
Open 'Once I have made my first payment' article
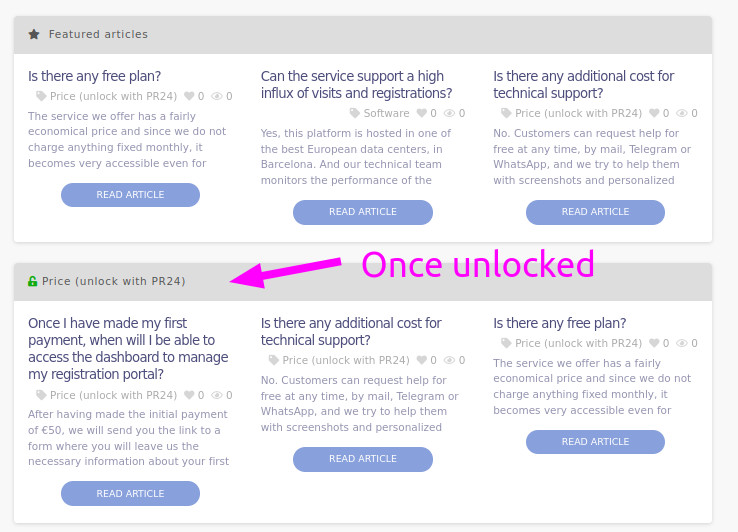128,348
